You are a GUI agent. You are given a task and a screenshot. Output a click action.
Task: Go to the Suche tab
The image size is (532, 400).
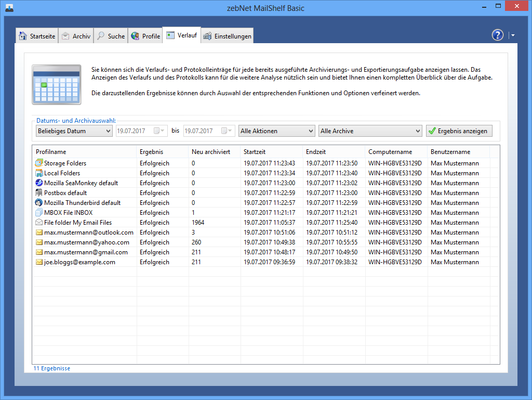click(x=111, y=36)
